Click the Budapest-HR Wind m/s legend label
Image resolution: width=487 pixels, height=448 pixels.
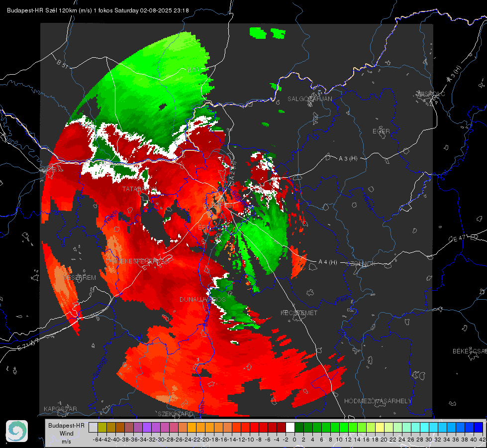pos(67,434)
